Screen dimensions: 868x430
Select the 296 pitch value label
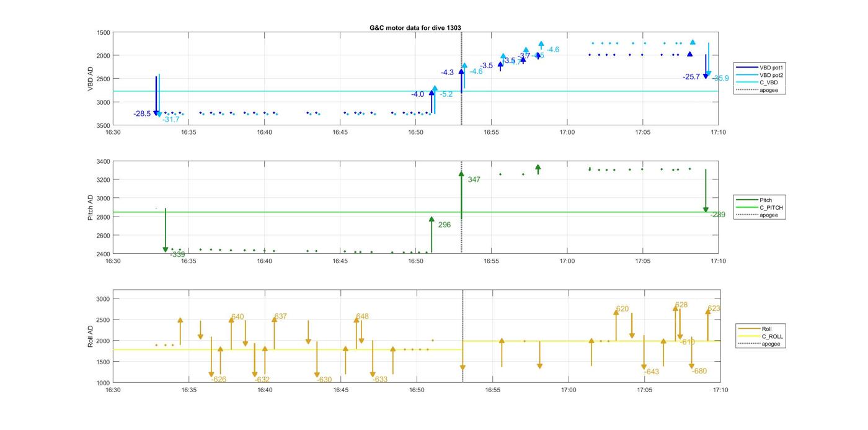pyautogui.click(x=444, y=225)
